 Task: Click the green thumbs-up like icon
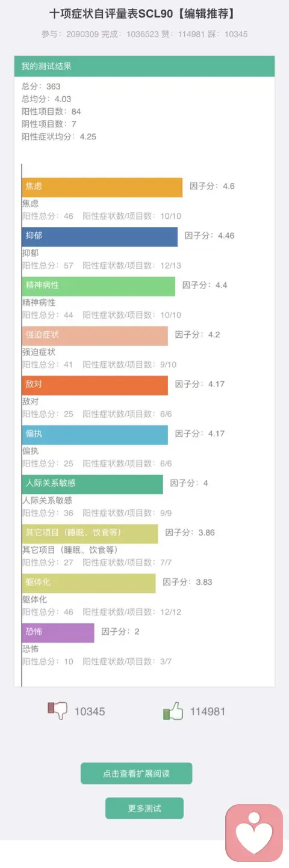tap(173, 711)
